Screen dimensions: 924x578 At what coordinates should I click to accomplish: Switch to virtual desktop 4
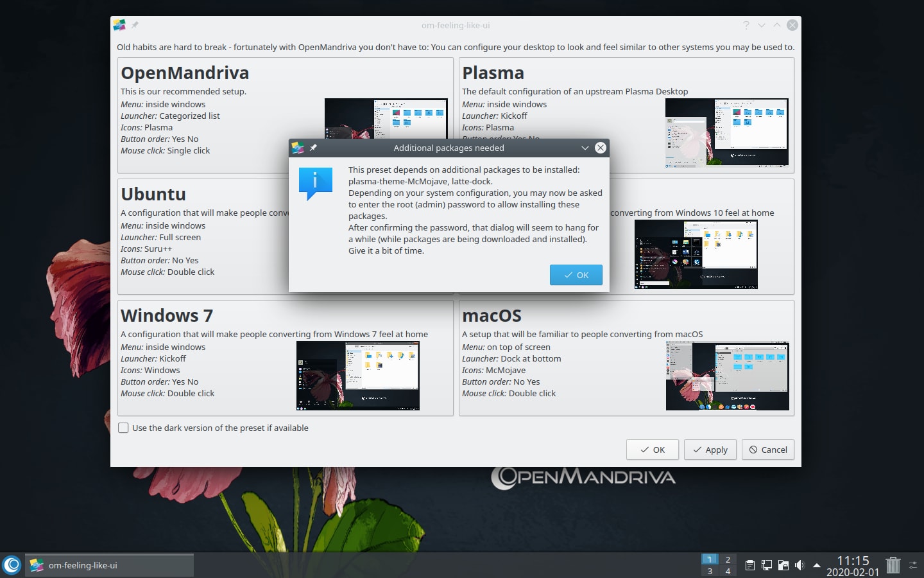[x=728, y=571]
